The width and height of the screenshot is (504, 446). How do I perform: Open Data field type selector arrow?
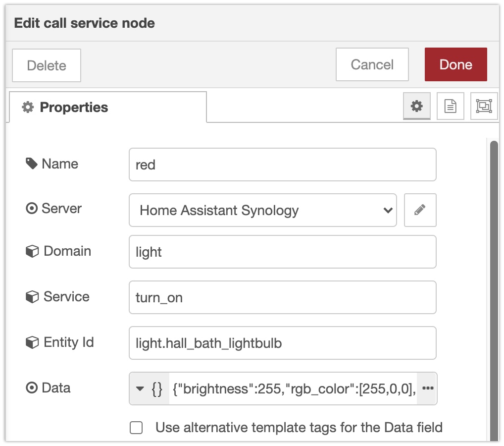coord(140,389)
